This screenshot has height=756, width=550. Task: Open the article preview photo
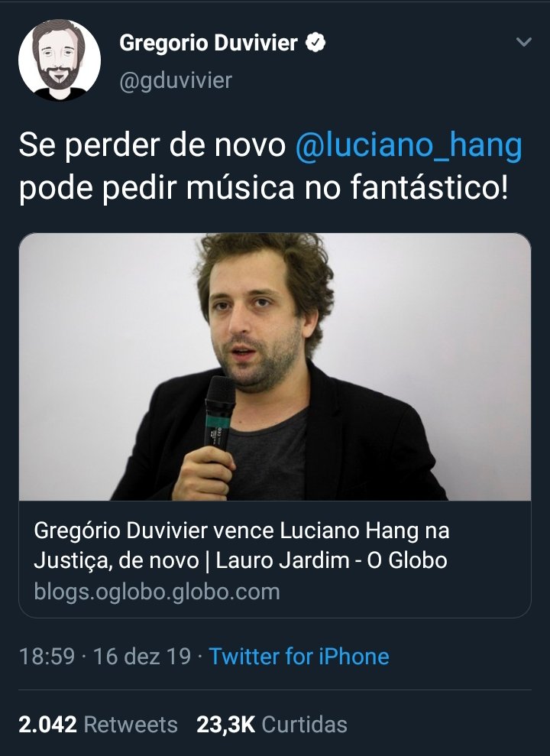point(275,367)
